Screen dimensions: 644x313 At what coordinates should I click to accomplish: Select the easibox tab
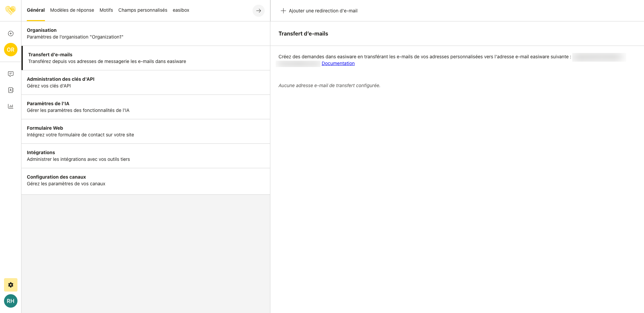coord(181,10)
